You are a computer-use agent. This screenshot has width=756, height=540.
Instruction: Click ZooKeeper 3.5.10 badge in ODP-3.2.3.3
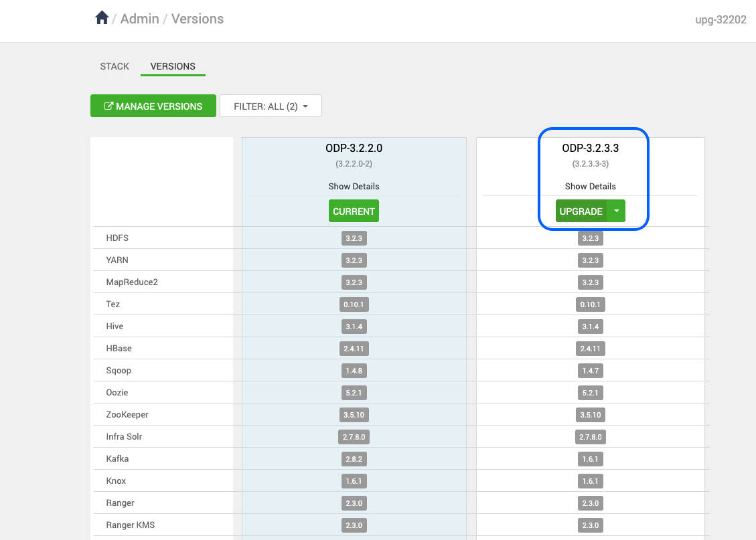pyautogui.click(x=590, y=415)
